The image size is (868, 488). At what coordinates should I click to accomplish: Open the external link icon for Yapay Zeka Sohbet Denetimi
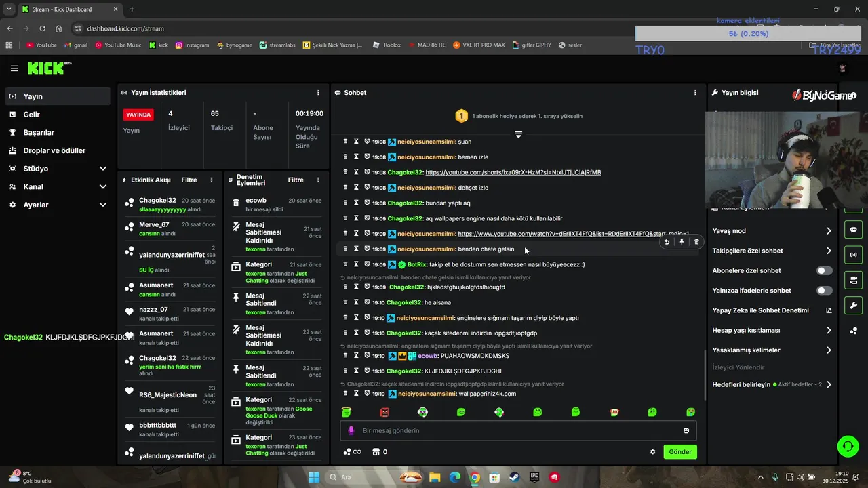click(x=829, y=310)
